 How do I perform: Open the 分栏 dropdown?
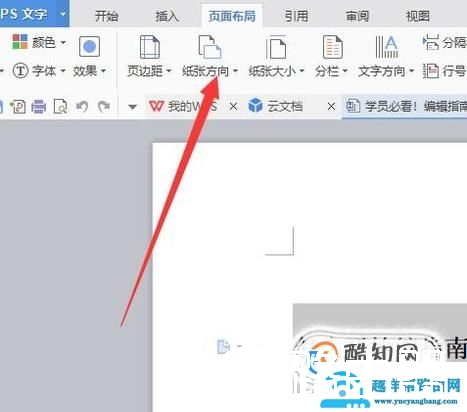pyautogui.click(x=345, y=71)
